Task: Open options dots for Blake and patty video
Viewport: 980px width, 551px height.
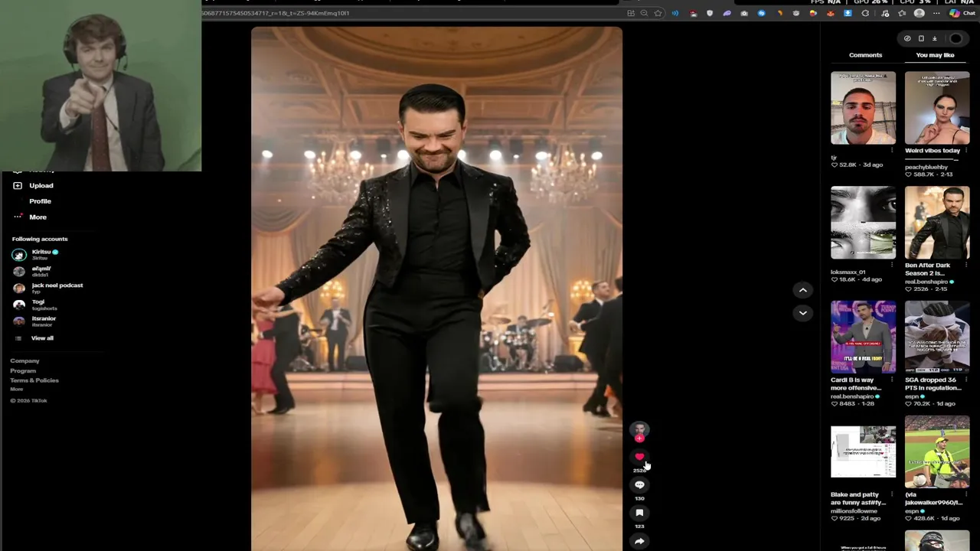Action: [892, 495]
